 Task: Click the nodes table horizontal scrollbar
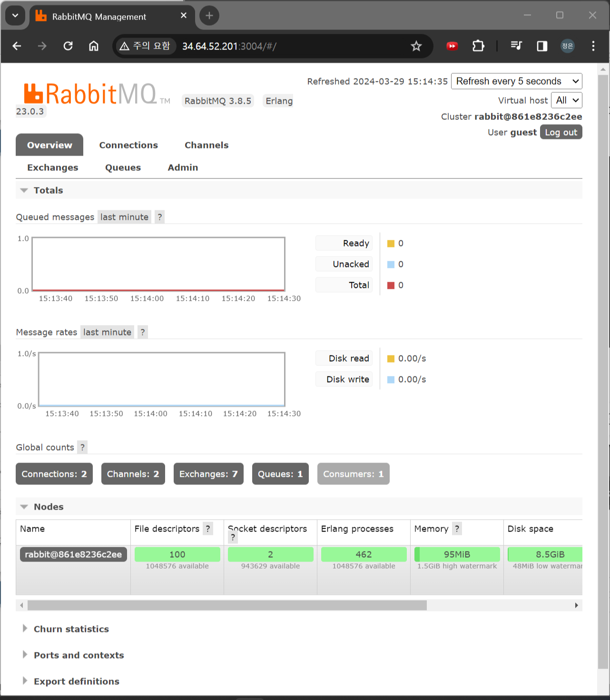(x=227, y=605)
